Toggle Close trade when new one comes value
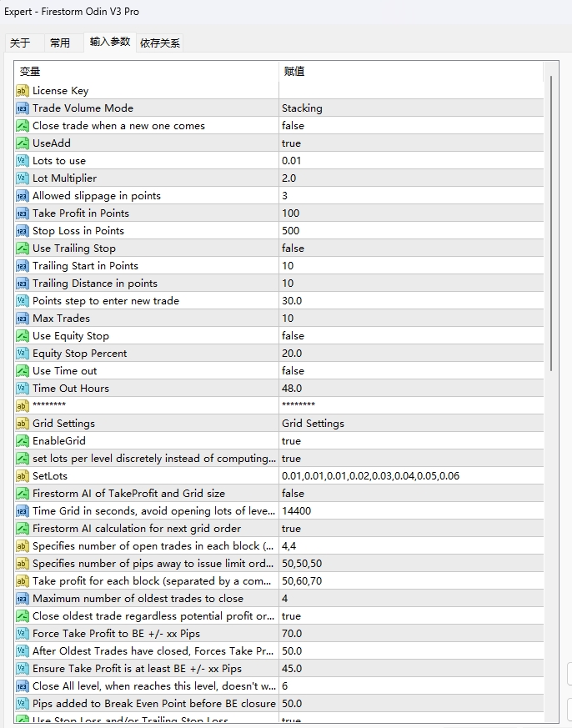 411,126
